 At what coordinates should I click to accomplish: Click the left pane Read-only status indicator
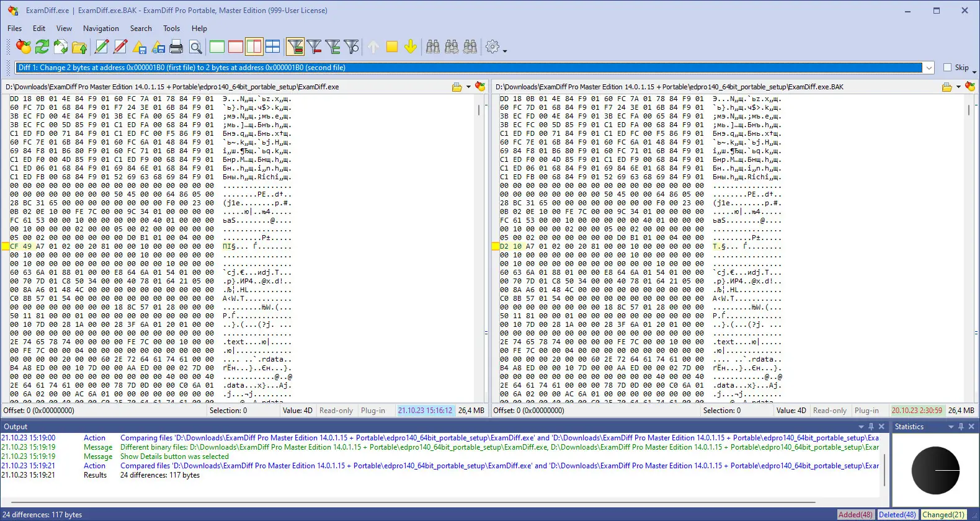point(336,411)
